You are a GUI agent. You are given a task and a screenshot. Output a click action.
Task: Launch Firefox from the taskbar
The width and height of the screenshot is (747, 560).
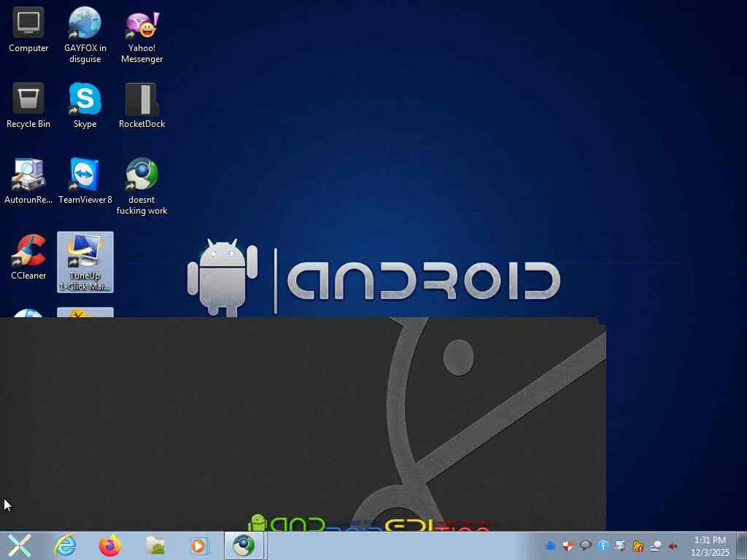pos(109,545)
